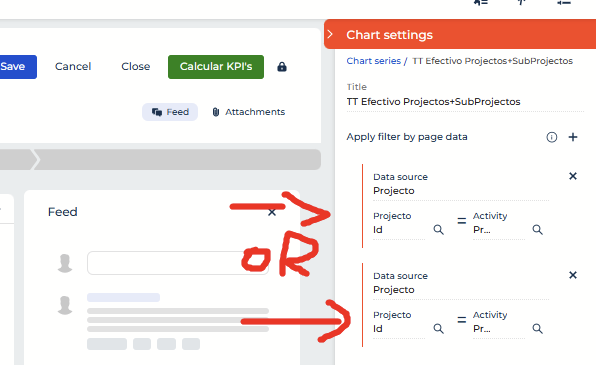Click the arrow-shaped stage progress bar
Image resolution: width=596 pixels, height=365 pixels.
pos(160,159)
